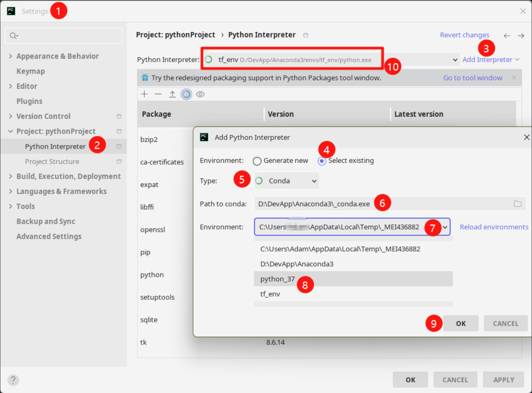Viewport: 532px width, 393px height.
Task: Toggle the show early releases eye icon
Action: 200,94
